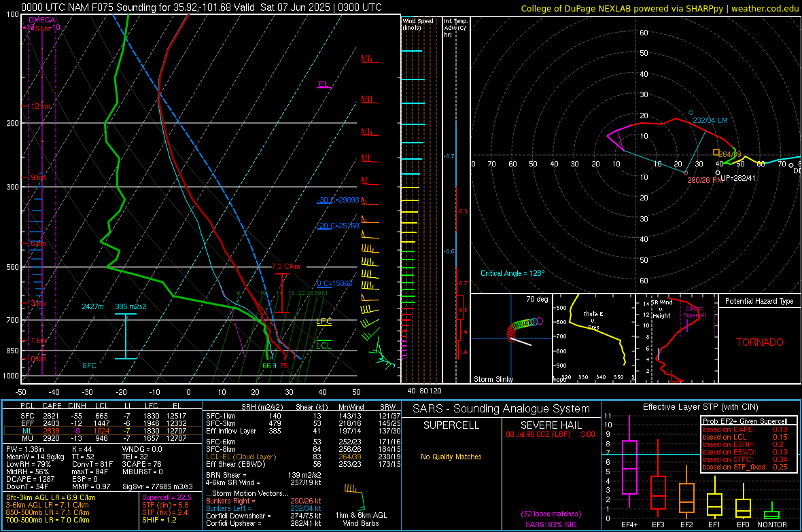Click the 'SRH (m2/s2)' column header
Viewport: 802px width, 532px height.
pos(262,407)
